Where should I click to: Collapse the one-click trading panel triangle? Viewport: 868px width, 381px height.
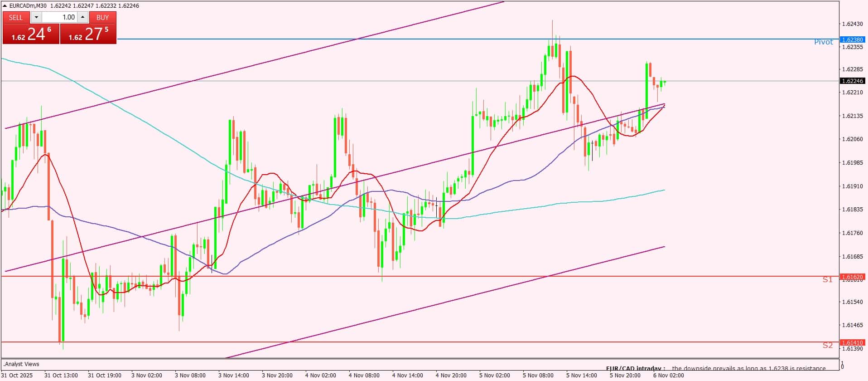click(5, 6)
